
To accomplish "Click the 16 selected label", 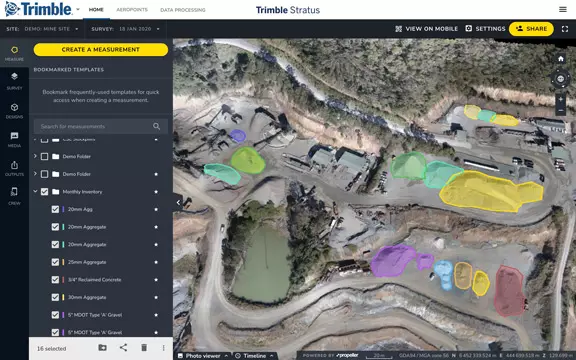I will 51,349.
